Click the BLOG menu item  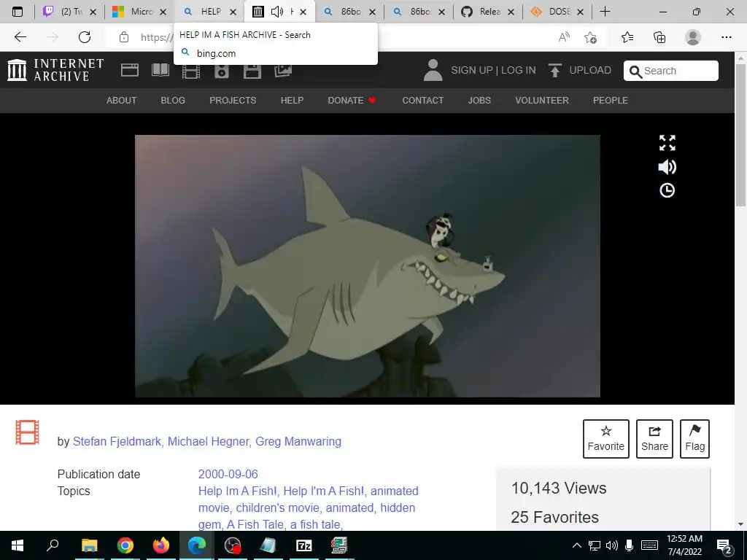(173, 101)
